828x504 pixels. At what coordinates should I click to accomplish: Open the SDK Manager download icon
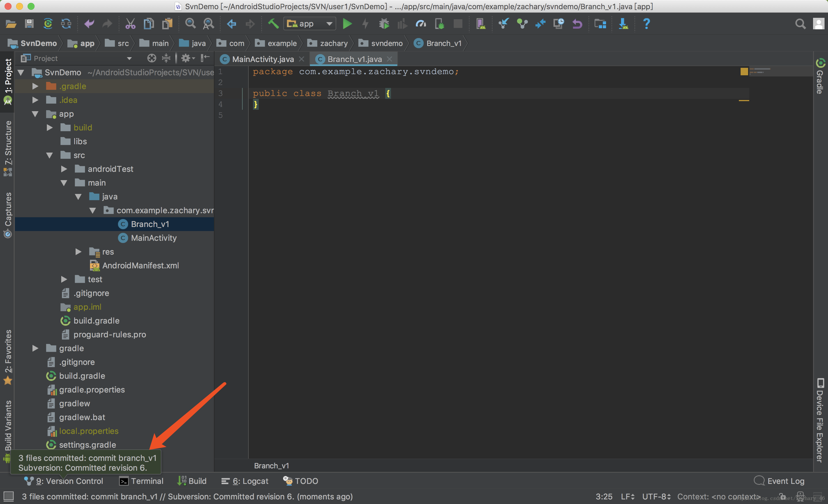coord(623,24)
